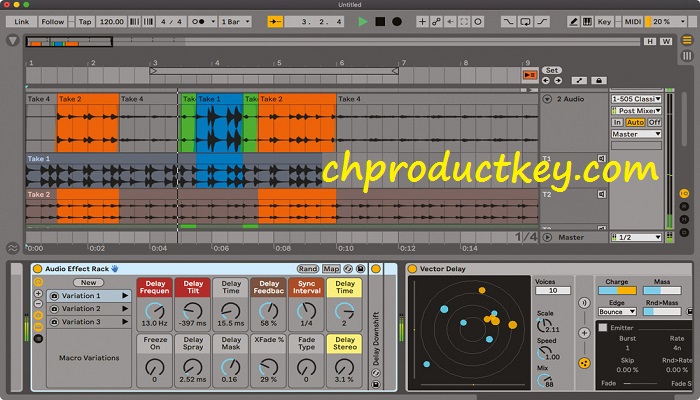This screenshot has width=700, height=400.
Task: Open the 1-505 Classic input dropdown
Action: pyautogui.click(x=636, y=99)
